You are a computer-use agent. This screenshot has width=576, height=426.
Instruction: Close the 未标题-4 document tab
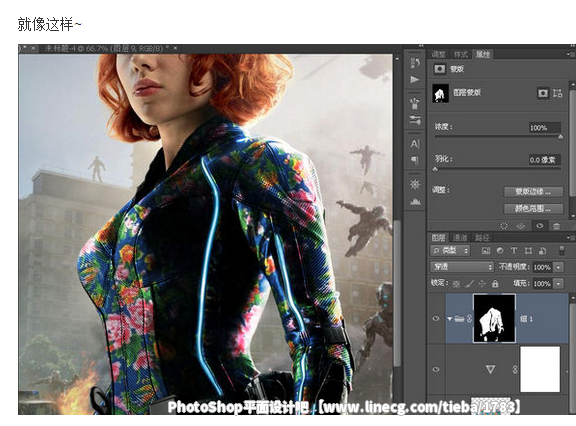click(175, 48)
